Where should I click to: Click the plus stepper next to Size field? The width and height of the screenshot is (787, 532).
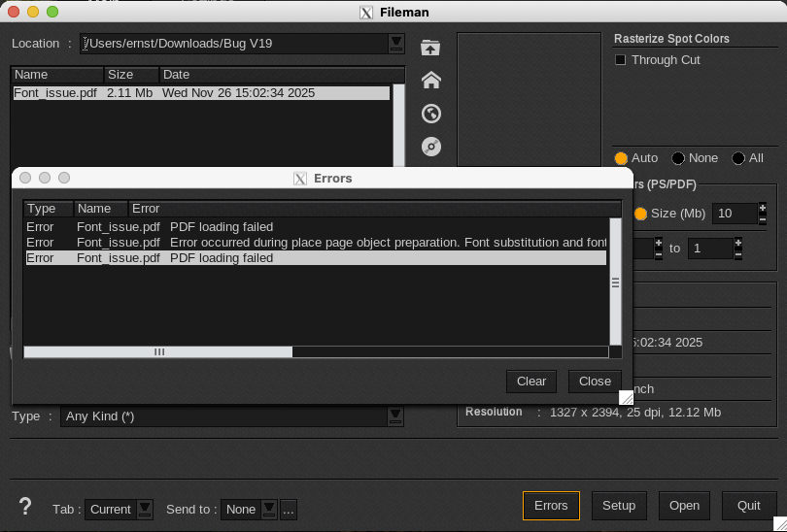point(763,208)
